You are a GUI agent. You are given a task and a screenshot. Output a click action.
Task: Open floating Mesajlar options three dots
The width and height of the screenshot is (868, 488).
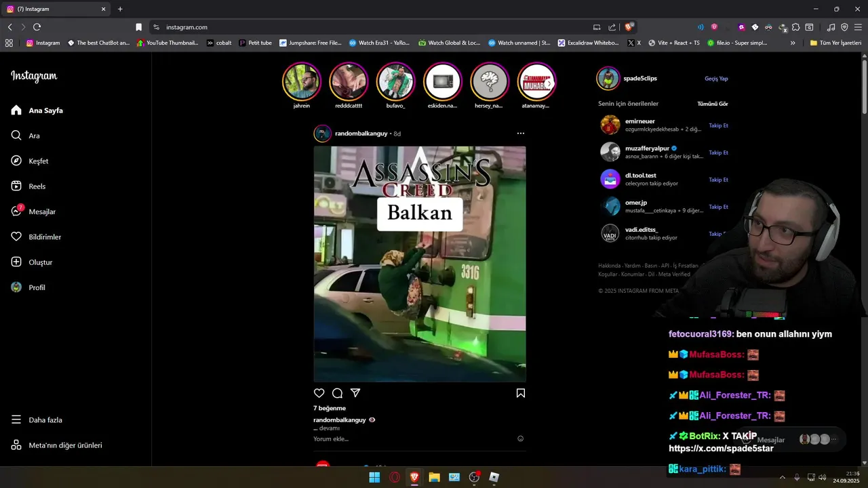[x=834, y=439]
